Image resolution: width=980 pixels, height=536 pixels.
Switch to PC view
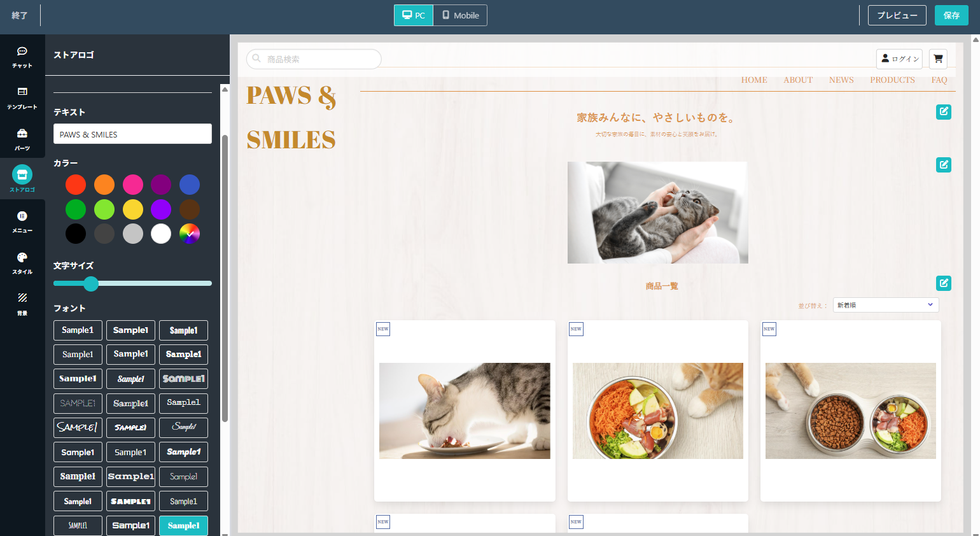(413, 15)
